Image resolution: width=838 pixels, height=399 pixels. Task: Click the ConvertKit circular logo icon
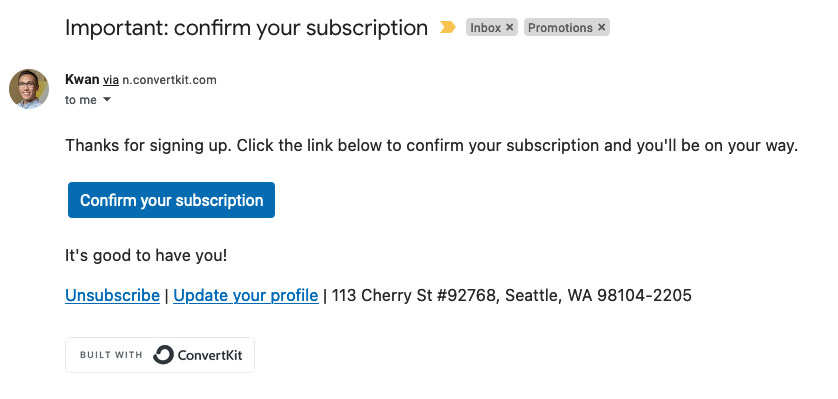[x=164, y=355]
